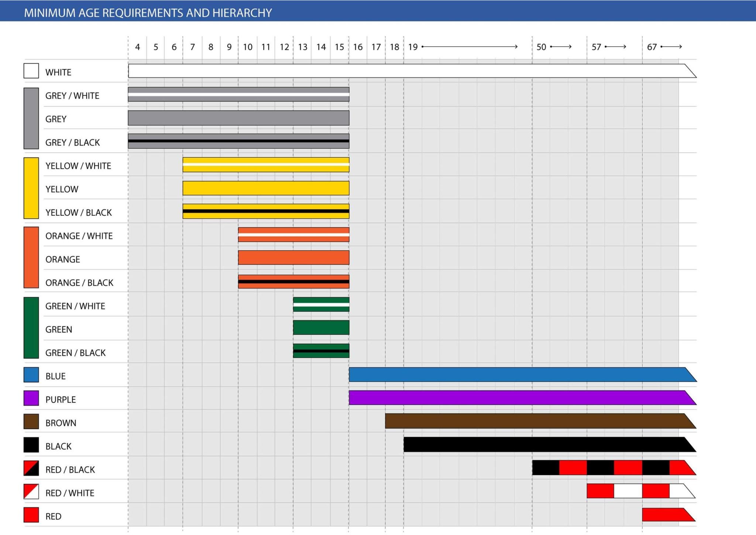Click the white belt color swatch
756x535 pixels.
point(31,71)
